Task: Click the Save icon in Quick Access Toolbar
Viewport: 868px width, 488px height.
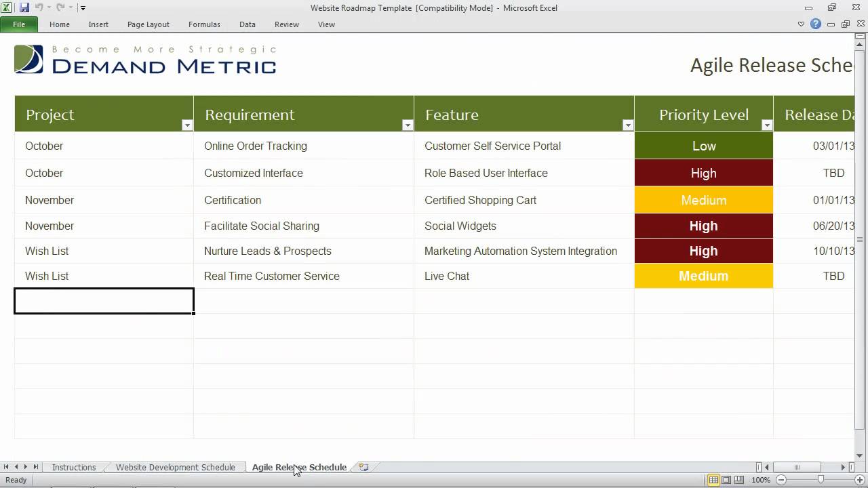Action: pyautogui.click(x=24, y=7)
